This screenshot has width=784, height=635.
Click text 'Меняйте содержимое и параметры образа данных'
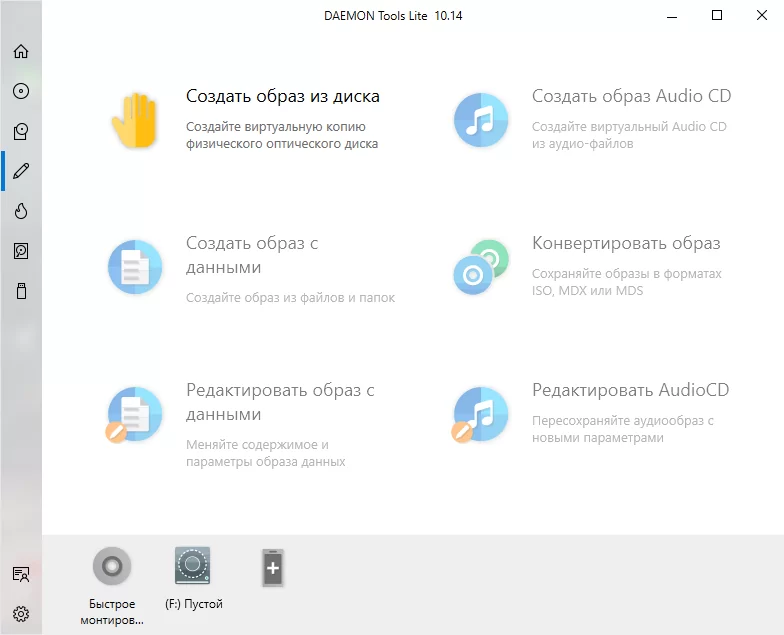click(266, 453)
